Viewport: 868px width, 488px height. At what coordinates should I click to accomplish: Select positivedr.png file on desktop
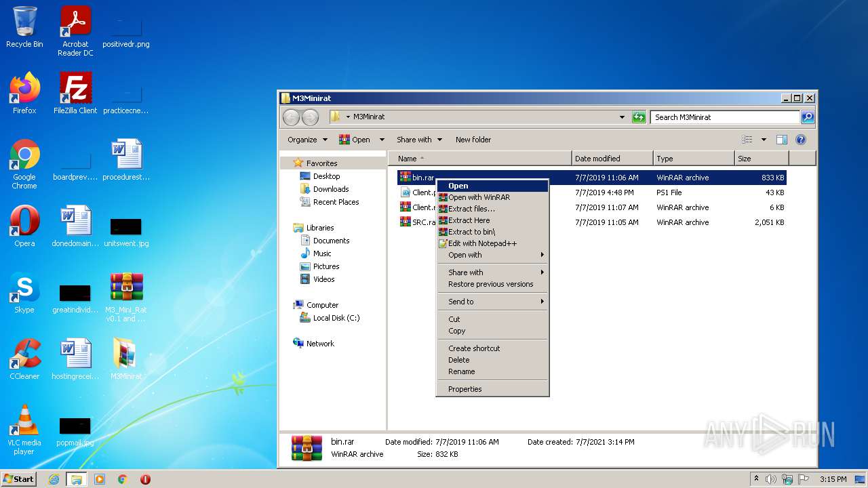(x=126, y=31)
